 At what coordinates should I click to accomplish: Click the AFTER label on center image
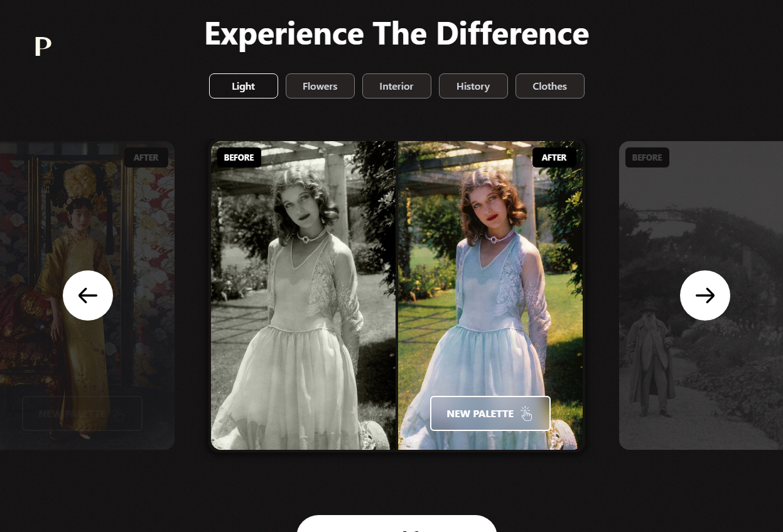click(x=554, y=157)
